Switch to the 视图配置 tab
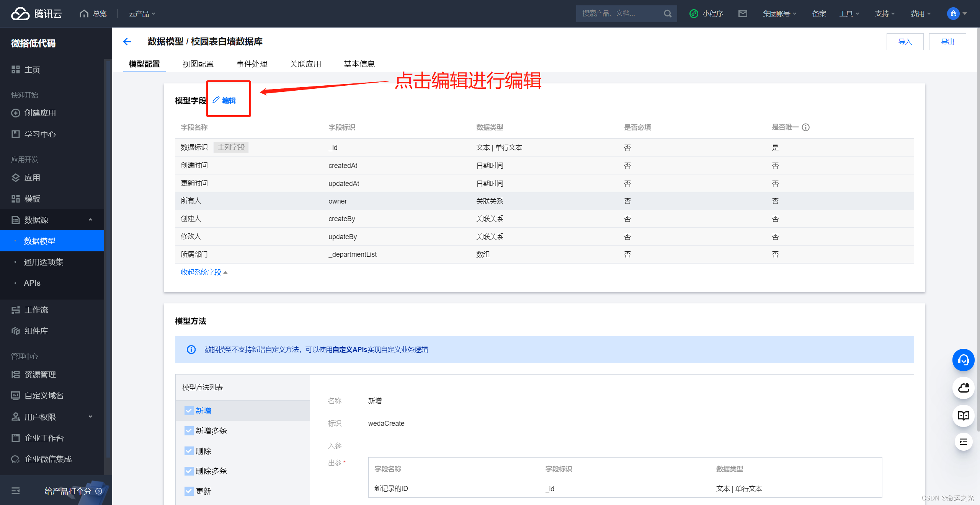The image size is (980, 505). click(198, 64)
